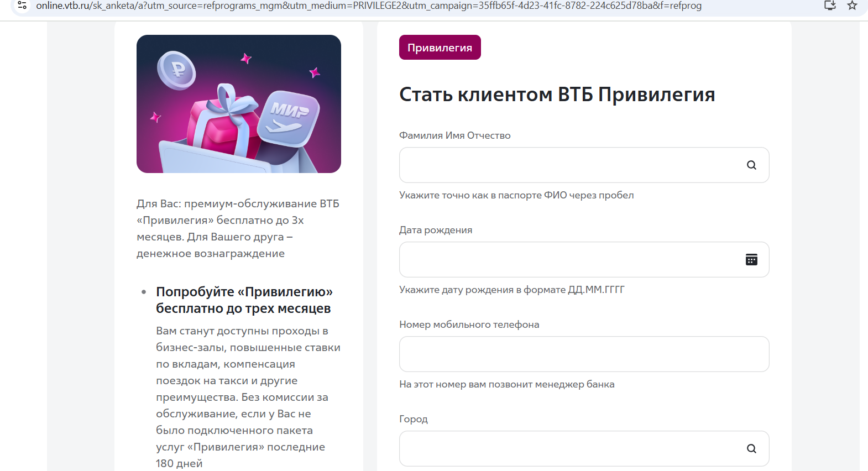
Task: Bookmark this page with the star icon
Action: 852,6
